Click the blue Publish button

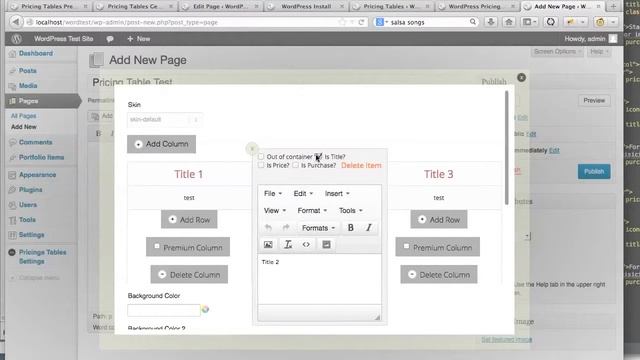click(594, 171)
